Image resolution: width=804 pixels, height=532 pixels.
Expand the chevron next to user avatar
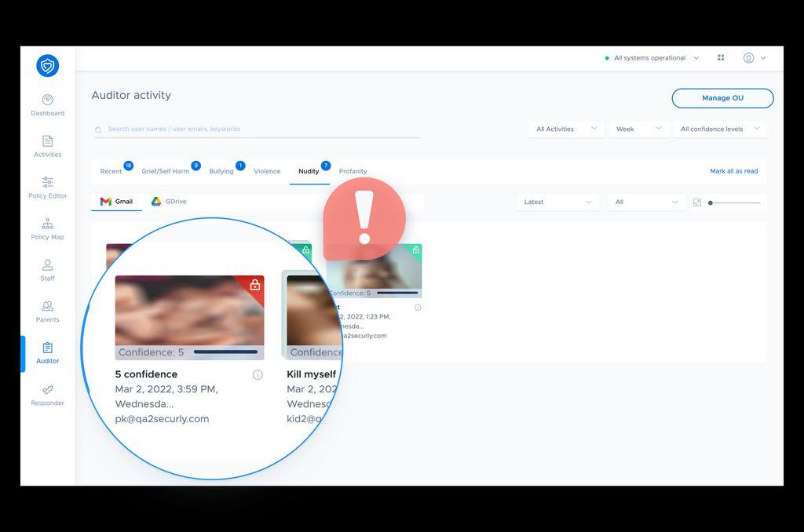point(763,58)
